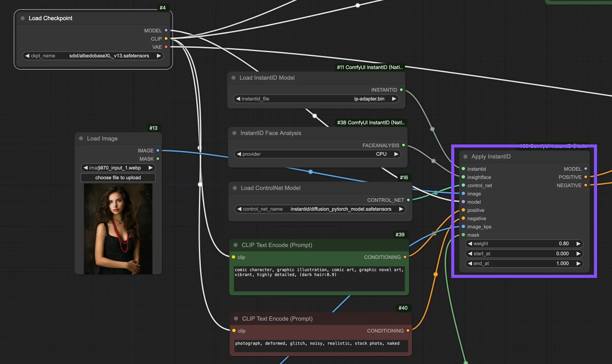Open the control_net_name selector

point(320,209)
